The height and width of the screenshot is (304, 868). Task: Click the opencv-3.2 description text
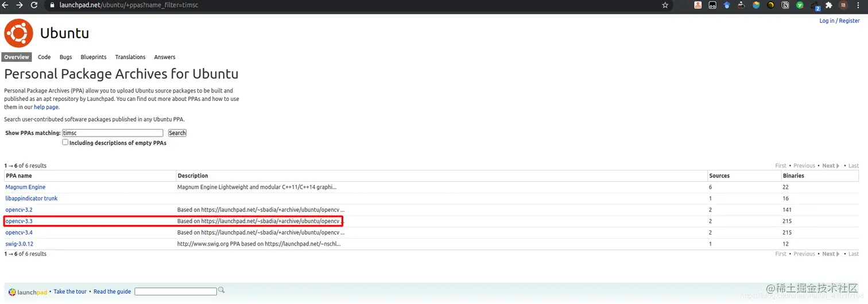point(261,210)
